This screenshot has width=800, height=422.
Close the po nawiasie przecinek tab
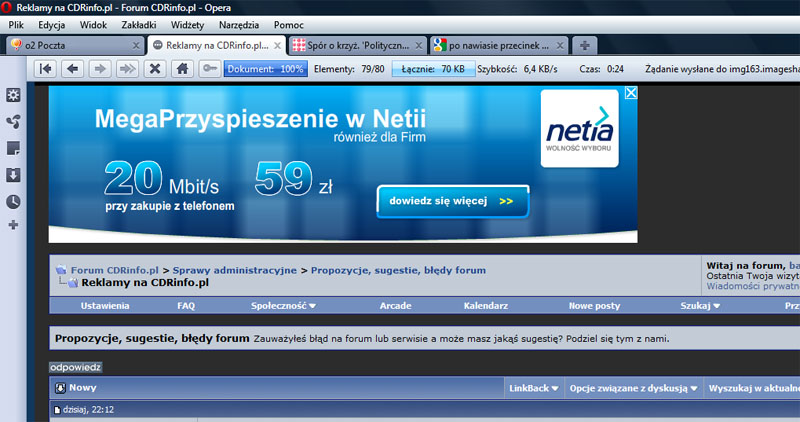(x=560, y=45)
